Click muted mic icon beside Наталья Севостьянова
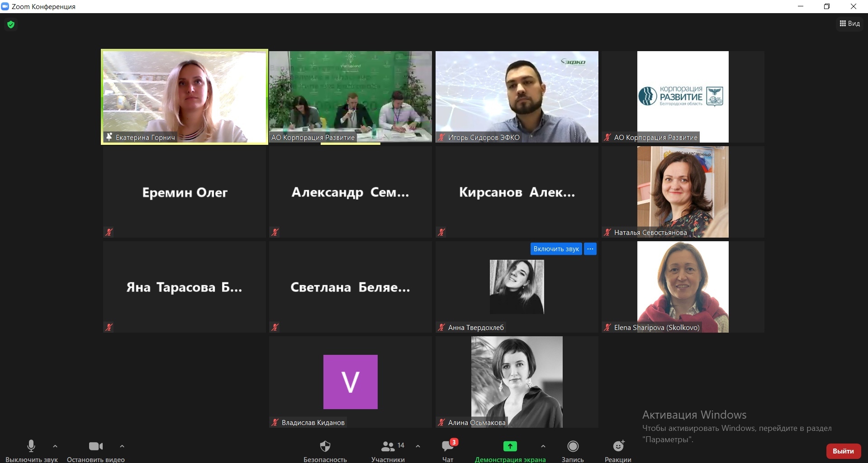868x463 pixels. (x=607, y=232)
